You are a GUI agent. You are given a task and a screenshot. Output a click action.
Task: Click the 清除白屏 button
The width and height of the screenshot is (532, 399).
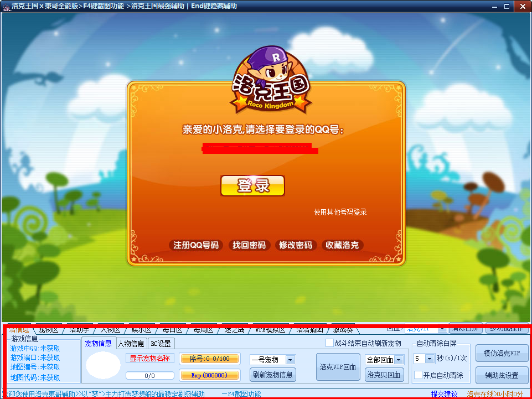point(466,328)
